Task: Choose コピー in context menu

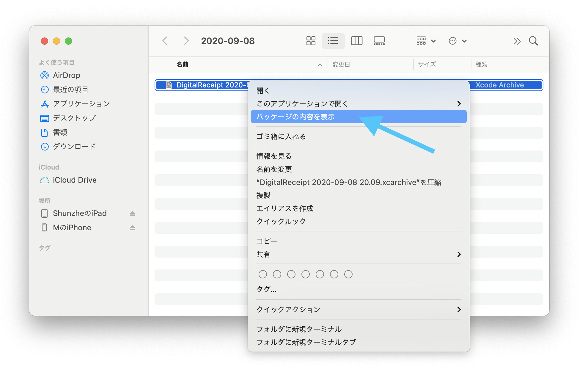Action: click(359, 241)
